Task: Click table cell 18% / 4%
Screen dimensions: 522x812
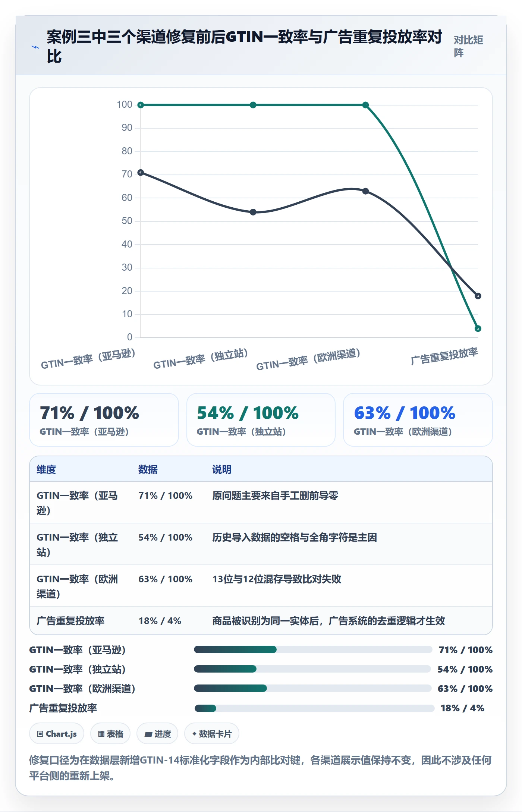Action: pos(160,621)
